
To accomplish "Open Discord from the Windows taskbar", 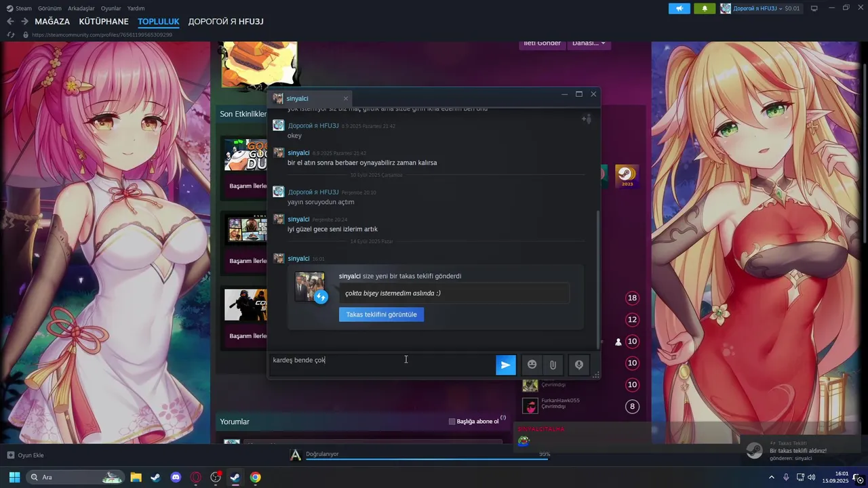I will point(176,477).
